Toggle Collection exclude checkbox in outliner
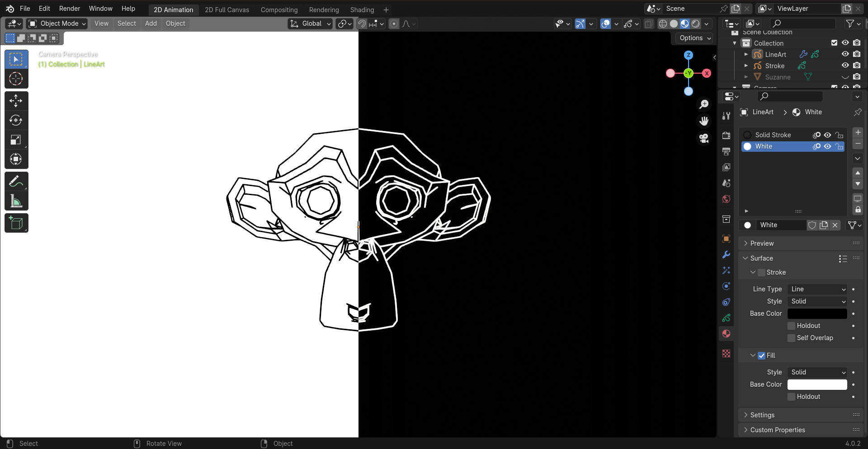The image size is (868, 449). coord(834,43)
